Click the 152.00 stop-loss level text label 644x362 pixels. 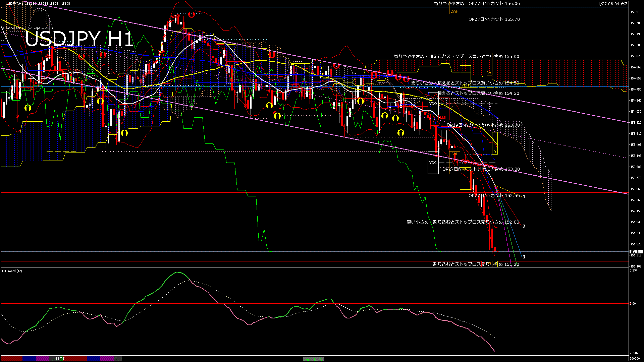click(x=463, y=222)
